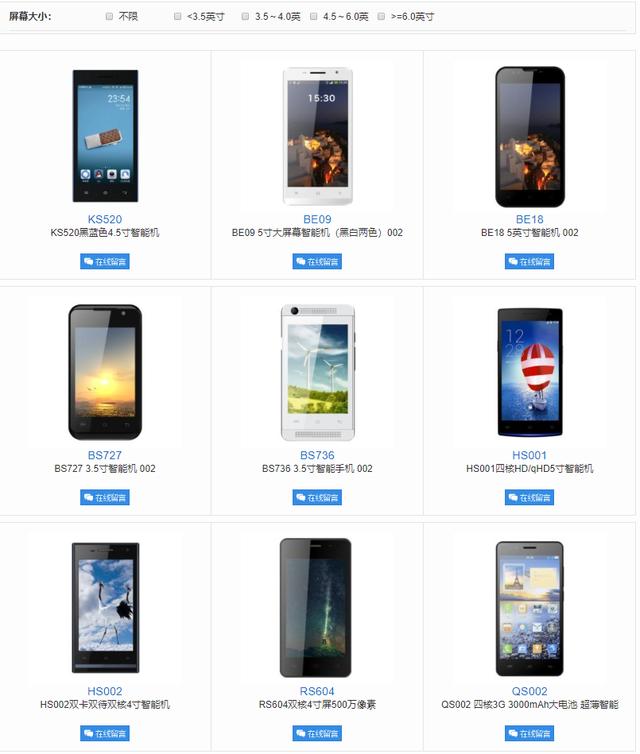The image size is (640, 754).
Task: Toggle the >=6.0英寸 checkbox
Action: [381, 16]
